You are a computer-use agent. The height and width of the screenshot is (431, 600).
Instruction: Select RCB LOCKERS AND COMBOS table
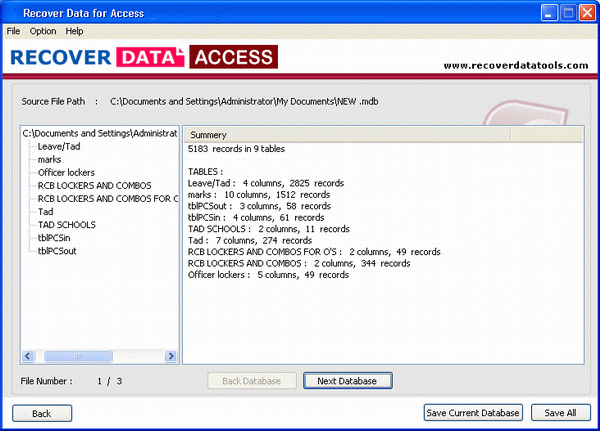tap(94, 185)
